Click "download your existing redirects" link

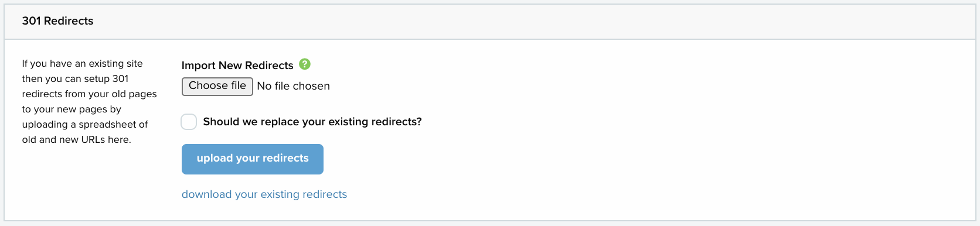point(264,194)
